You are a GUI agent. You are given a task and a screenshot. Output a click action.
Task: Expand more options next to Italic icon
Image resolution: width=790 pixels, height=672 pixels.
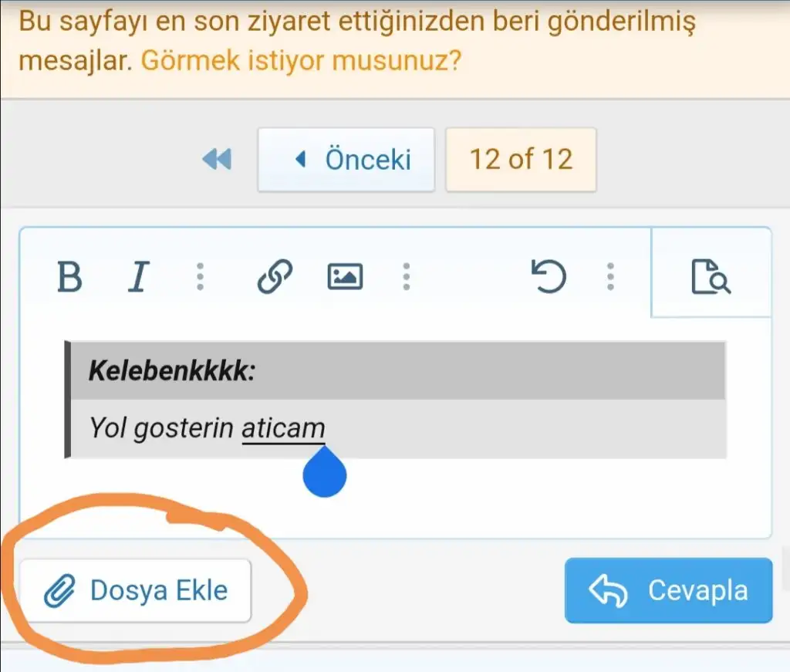pos(200,276)
